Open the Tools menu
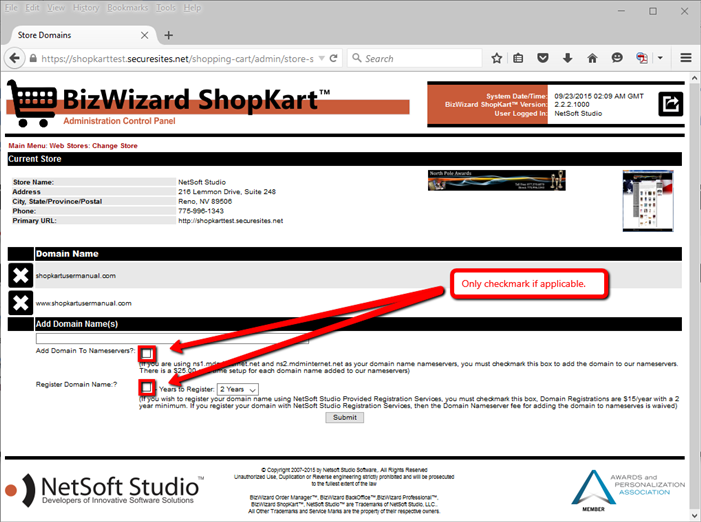This screenshot has width=701, height=522. (165, 8)
